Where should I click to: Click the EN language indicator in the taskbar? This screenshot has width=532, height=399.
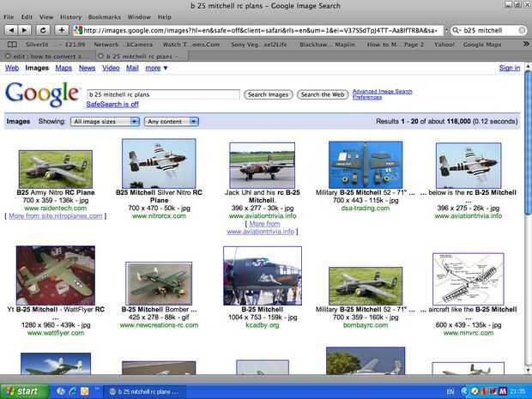[x=450, y=392]
